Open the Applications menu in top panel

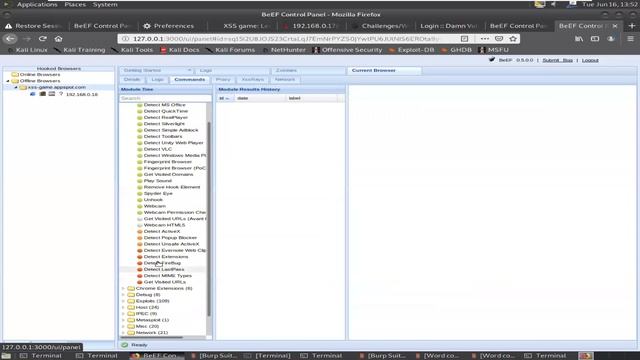tap(37, 4)
